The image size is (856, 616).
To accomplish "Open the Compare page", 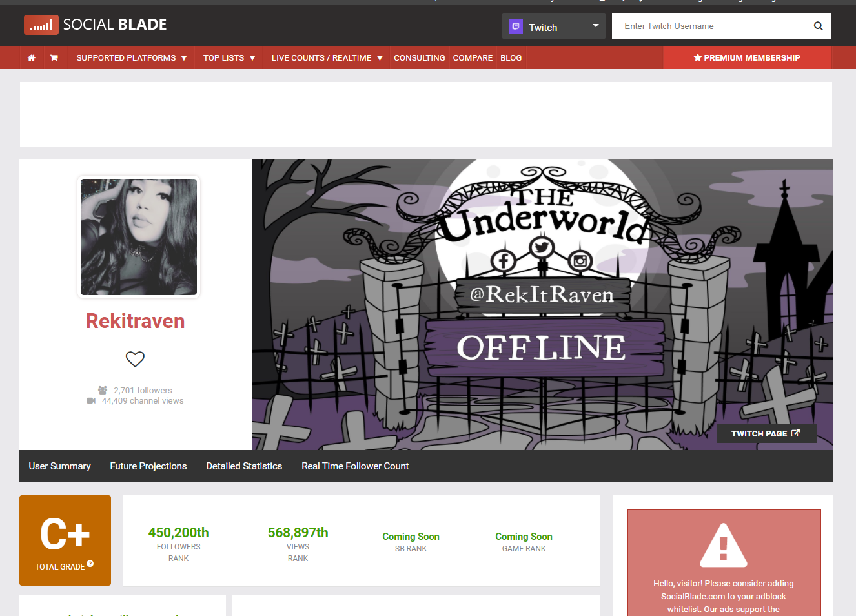I will (x=473, y=58).
